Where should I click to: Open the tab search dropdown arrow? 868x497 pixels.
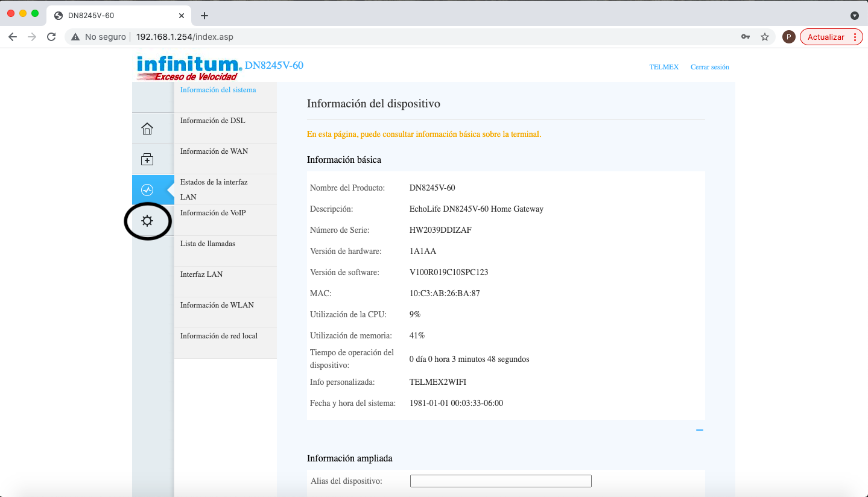pos(854,16)
